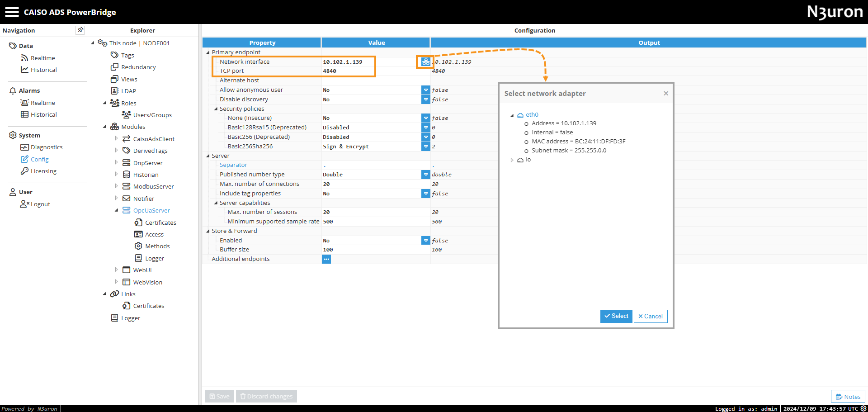The height and width of the screenshot is (412, 868).
Task: Click Logout
Action: pos(40,204)
